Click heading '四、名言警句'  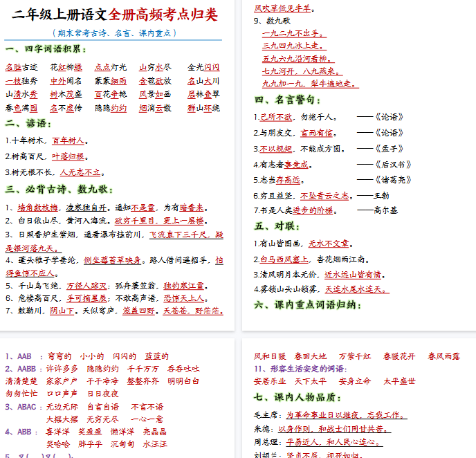[288, 100]
